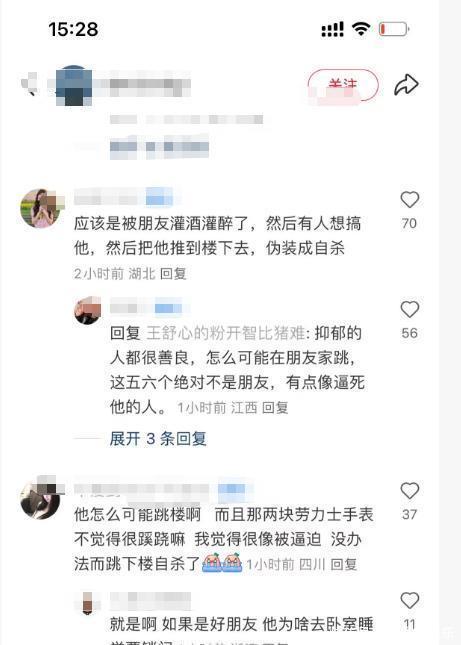Viewport: 461px width, 645px height.
Task: Tap the share arrow icon
Action: [406, 85]
